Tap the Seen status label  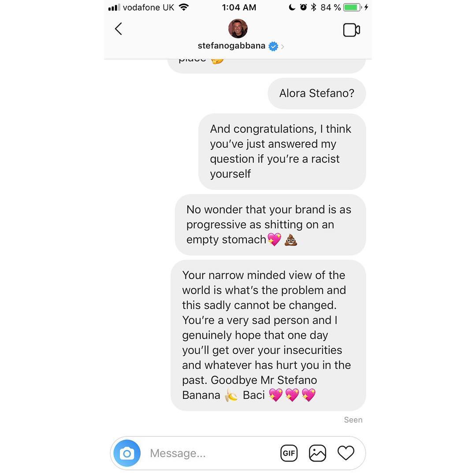click(x=353, y=420)
